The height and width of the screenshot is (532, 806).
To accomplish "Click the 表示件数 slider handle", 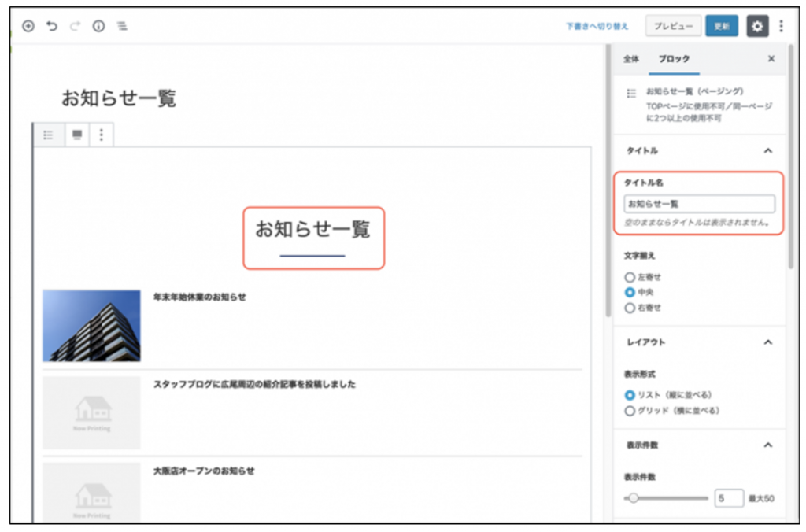I will pos(633,498).
